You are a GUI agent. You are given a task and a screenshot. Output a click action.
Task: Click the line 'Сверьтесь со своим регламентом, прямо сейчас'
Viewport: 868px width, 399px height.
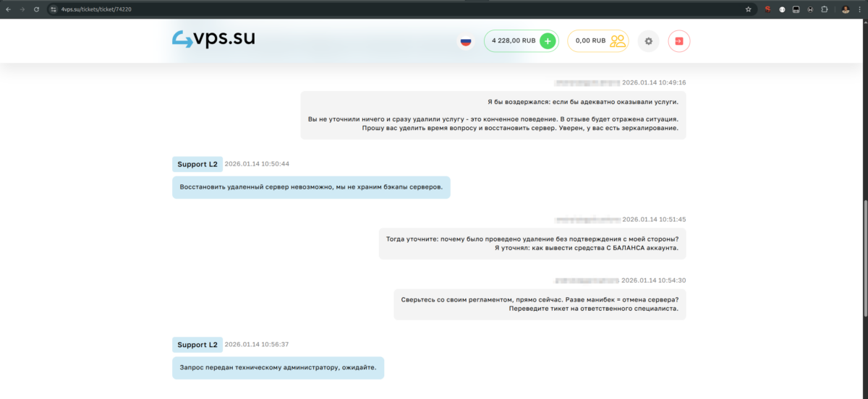click(540, 300)
